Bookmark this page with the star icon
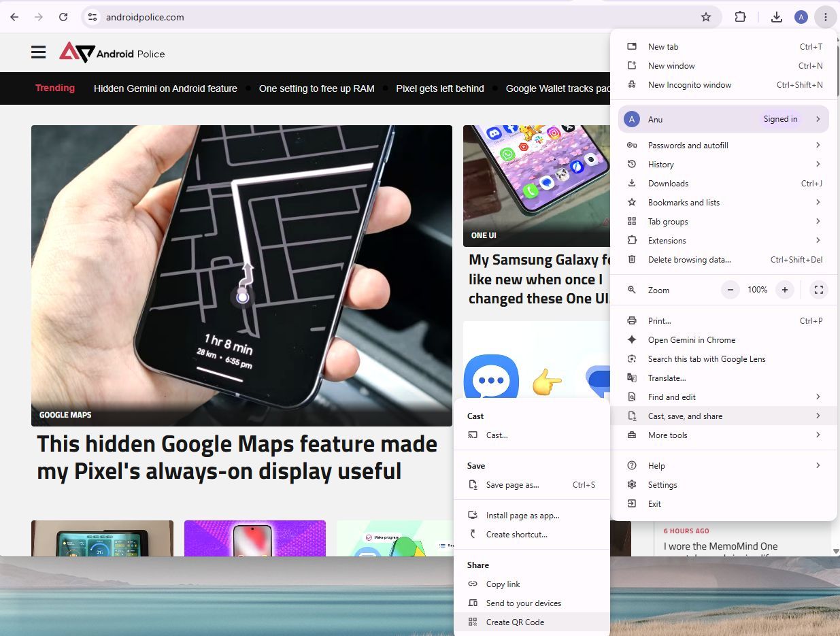The width and height of the screenshot is (840, 636). 706,17
